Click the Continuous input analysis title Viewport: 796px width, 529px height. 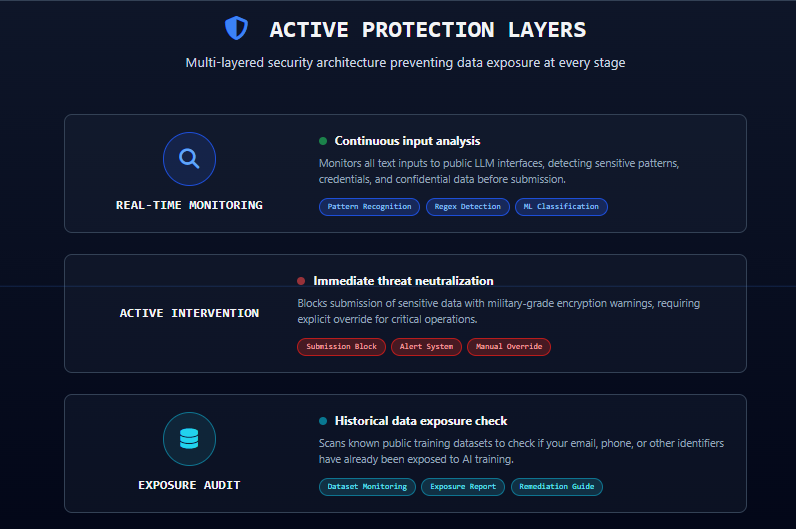click(407, 141)
